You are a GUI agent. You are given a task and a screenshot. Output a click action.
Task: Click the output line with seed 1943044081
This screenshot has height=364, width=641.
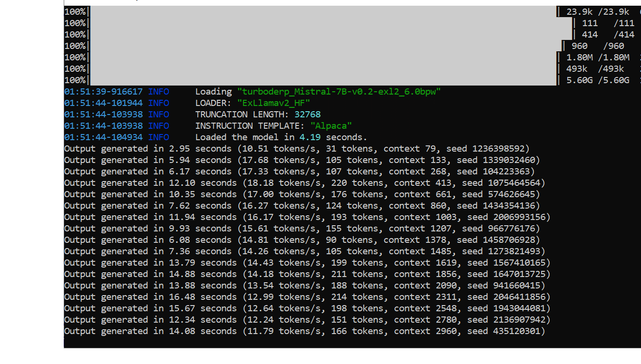pyautogui.click(x=307, y=308)
